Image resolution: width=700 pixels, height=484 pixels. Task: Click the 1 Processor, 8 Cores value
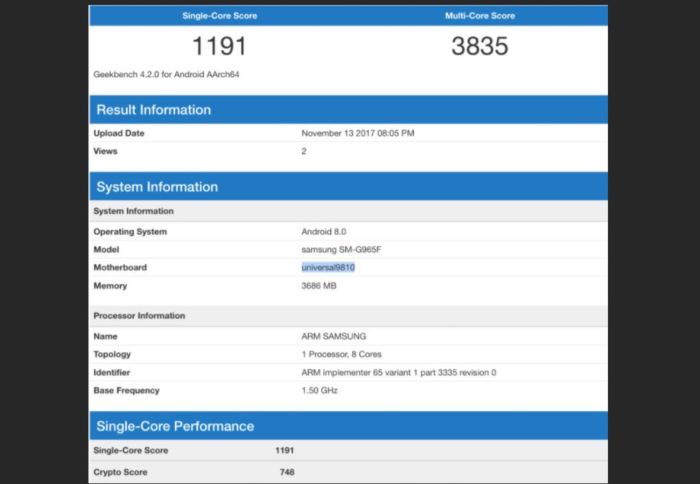coord(342,354)
